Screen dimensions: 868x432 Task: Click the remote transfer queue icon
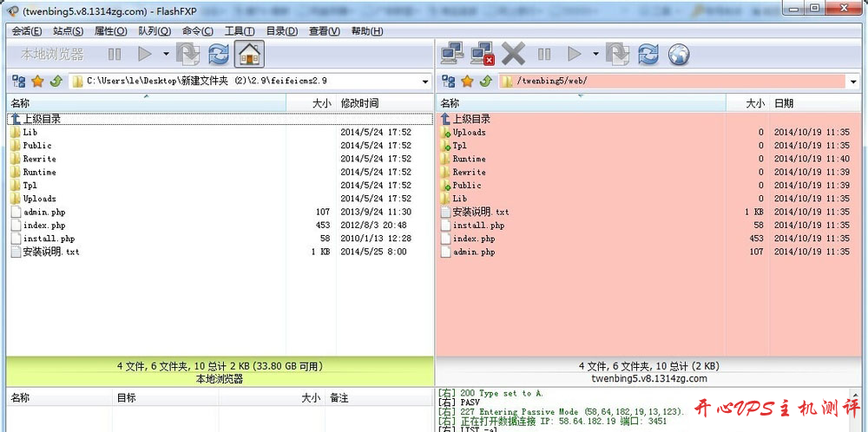[617, 54]
